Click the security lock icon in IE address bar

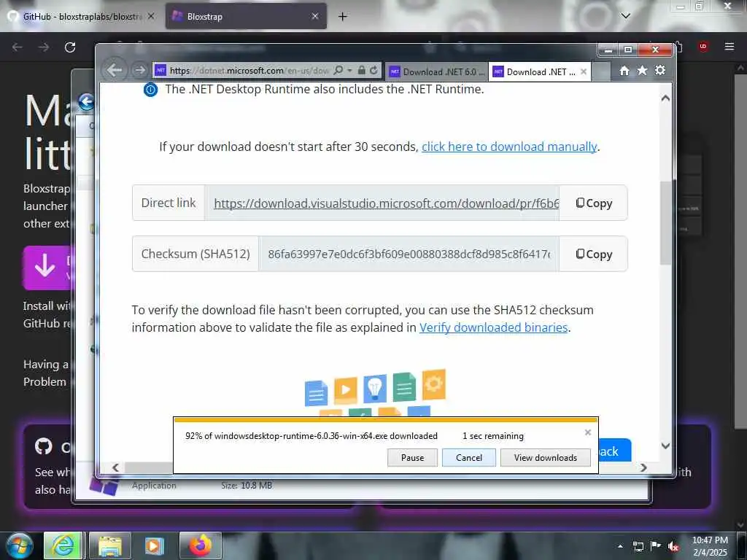362,71
